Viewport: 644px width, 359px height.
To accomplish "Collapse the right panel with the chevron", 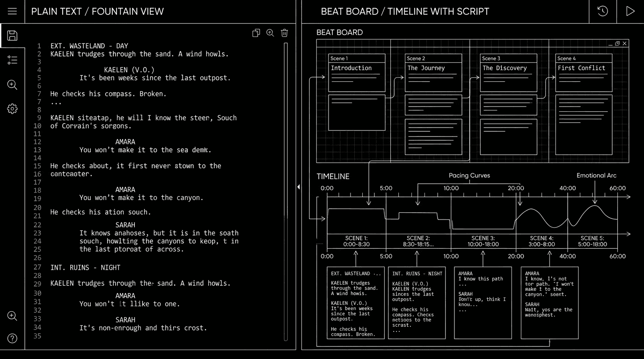I will tap(299, 187).
